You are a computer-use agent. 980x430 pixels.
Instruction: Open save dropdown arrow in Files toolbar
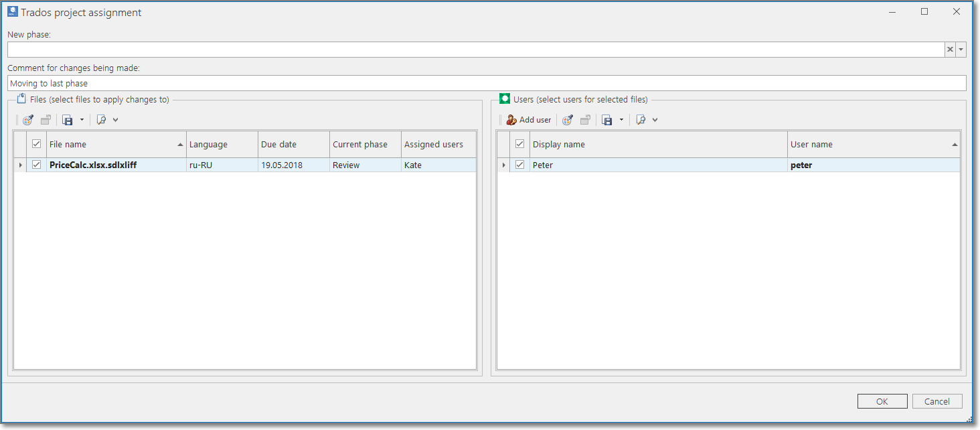[x=82, y=120]
